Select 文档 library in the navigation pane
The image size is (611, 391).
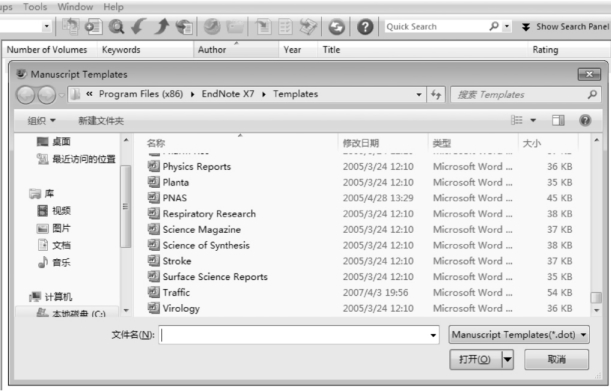[x=53, y=245]
